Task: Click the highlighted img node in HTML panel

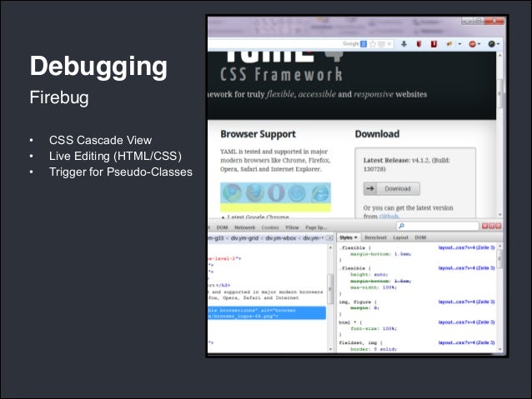Action: coord(267,313)
